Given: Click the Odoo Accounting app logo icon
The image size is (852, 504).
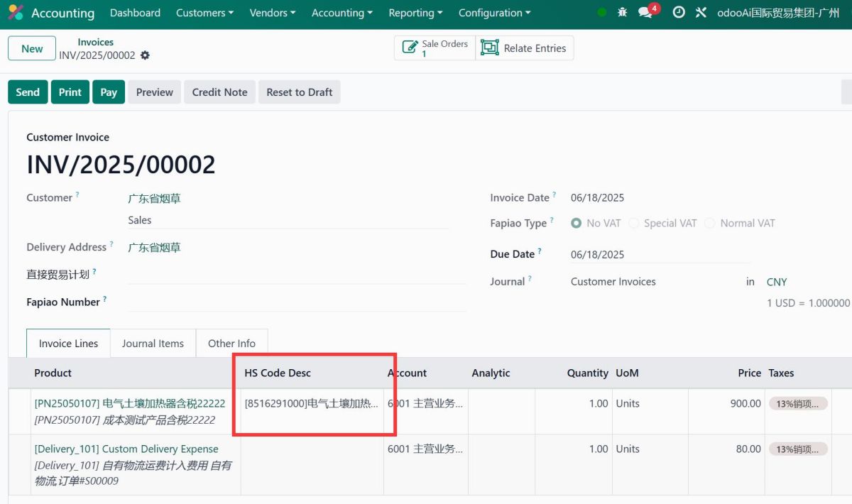Looking at the screenshot, I should click(16, 13).
